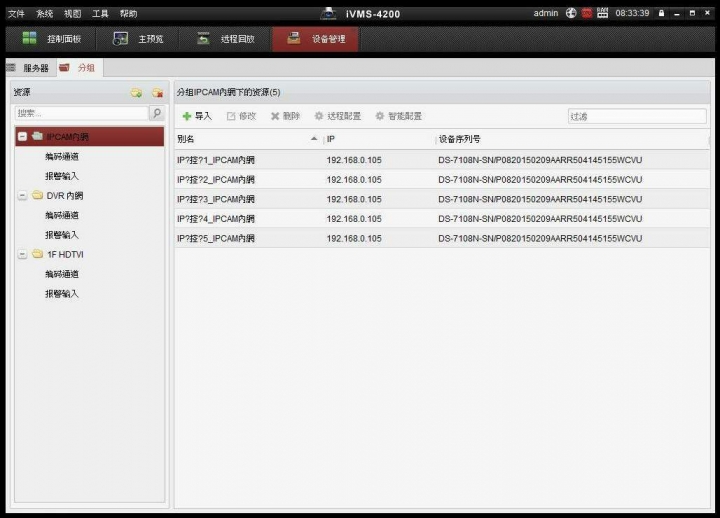Switch to the 远程回放 tab

(x=225, y=39)
